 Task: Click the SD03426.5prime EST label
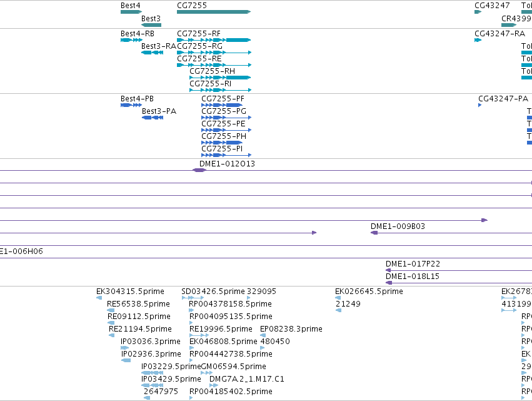[213, 292]
